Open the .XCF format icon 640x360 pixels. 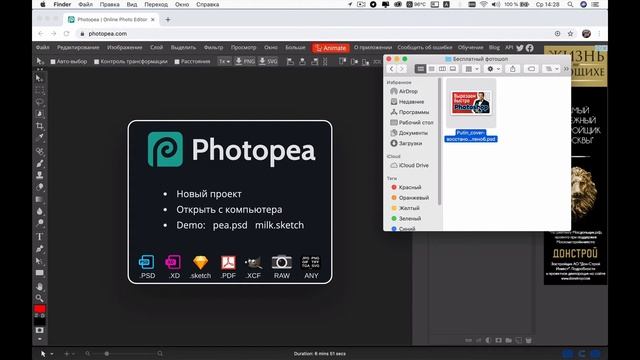pyautogui.click(x=253, y=267)
